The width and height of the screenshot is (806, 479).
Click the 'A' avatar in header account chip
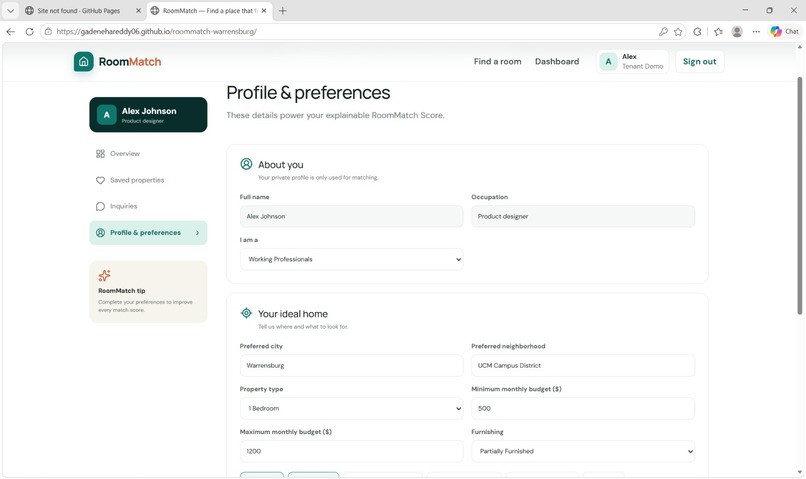coord(608,62)
